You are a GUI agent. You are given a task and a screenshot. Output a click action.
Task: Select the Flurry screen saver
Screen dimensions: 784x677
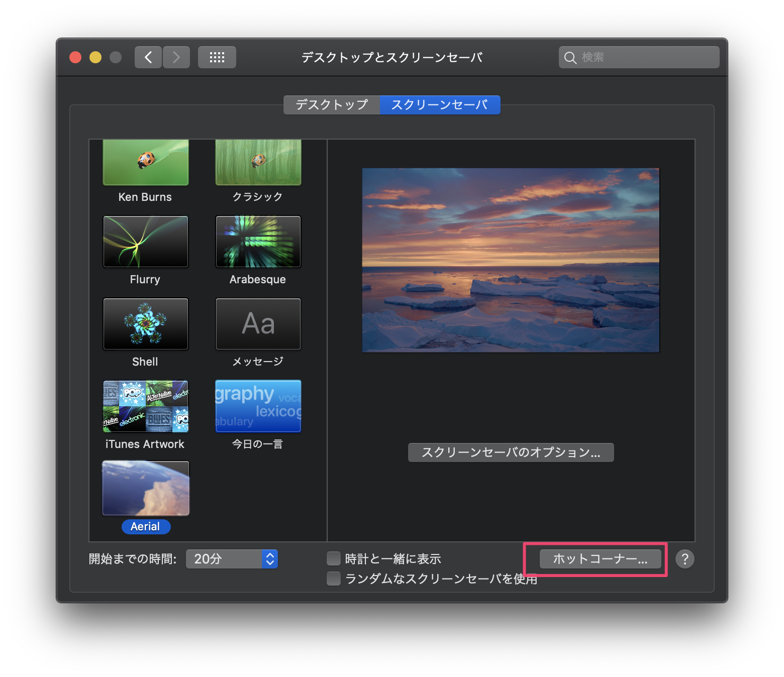point(145,242)
